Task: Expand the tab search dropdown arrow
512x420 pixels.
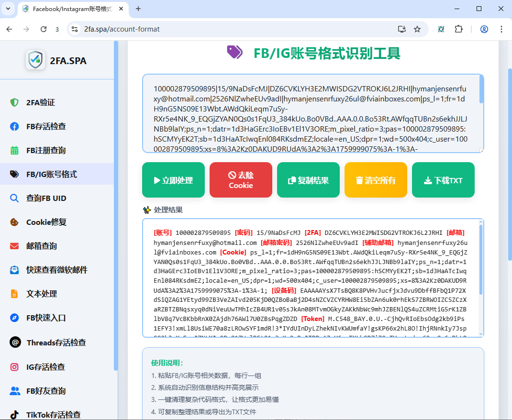Action: [8, 9]
